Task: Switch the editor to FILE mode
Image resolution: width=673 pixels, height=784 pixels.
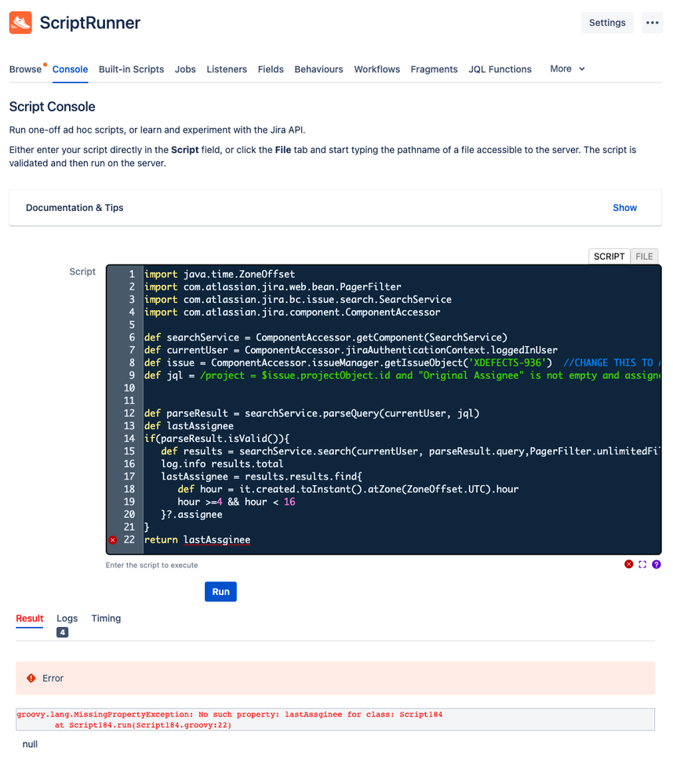Action: coord(644,257)
